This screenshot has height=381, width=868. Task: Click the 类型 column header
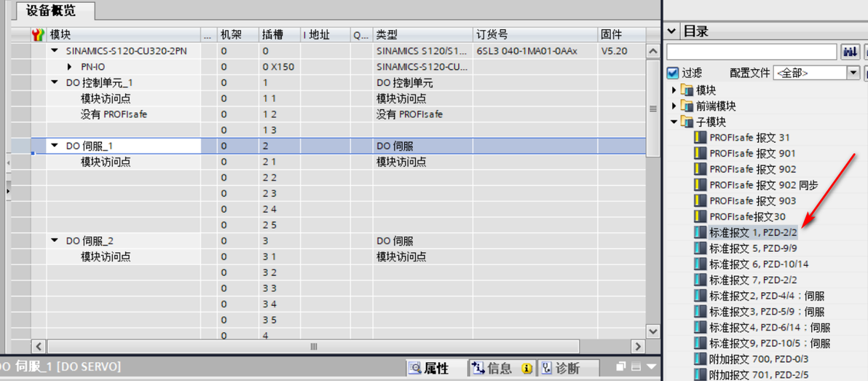[x=423, y=35]
